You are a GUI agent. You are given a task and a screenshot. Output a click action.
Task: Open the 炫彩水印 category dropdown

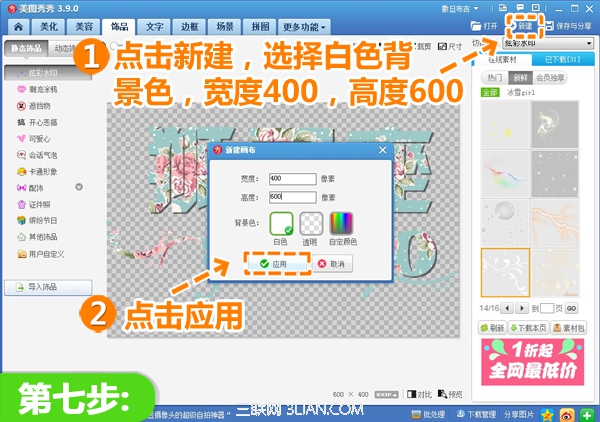coord(546,44)
